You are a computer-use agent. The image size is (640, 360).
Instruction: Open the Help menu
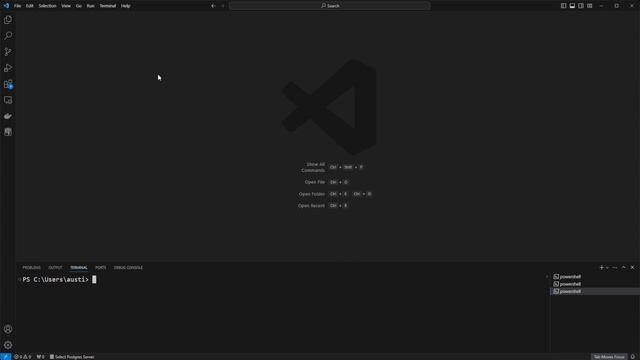[125, 6]
